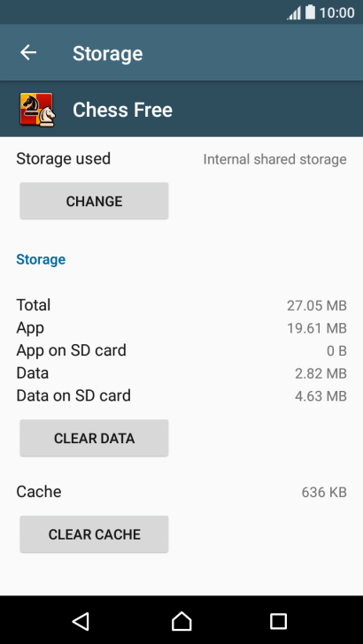The height and width of the screenshot is (644, 363).
Task: Select the App 19.61 MB row
Action: point(181,327)
